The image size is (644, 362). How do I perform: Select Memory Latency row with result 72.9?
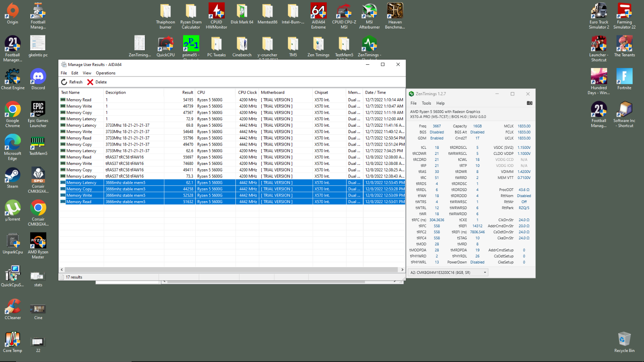[x=232, y=119]
